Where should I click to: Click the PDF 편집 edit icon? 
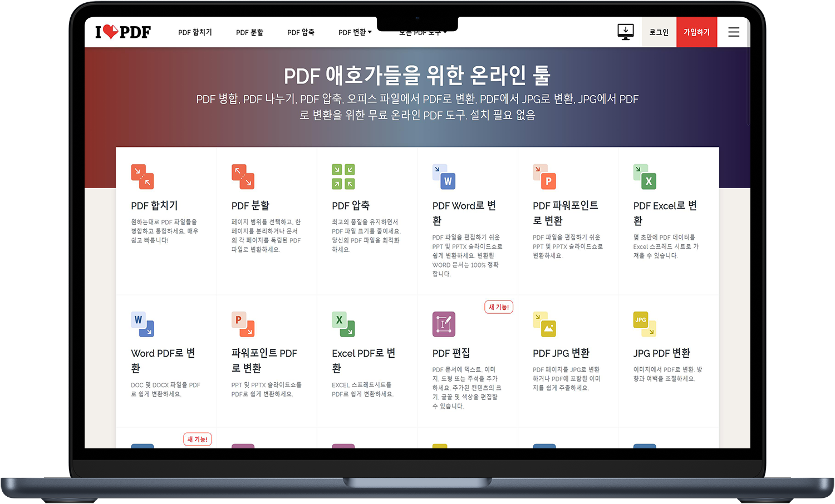[x=444, y=324]
